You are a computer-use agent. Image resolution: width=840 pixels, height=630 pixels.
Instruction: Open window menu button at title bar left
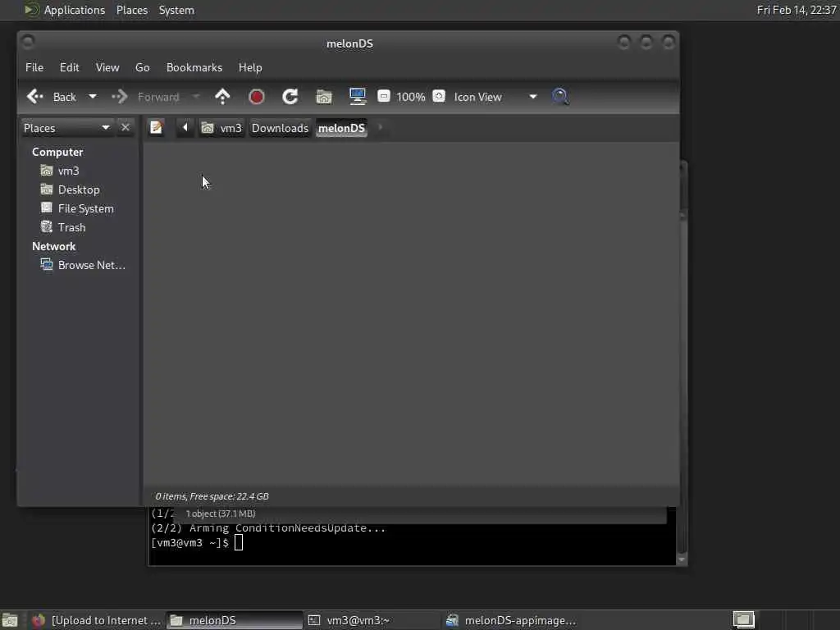point(29,42)
